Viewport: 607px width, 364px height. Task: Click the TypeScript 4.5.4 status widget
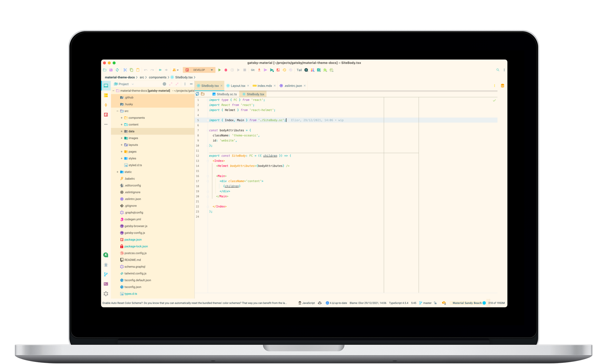(398, 303)
